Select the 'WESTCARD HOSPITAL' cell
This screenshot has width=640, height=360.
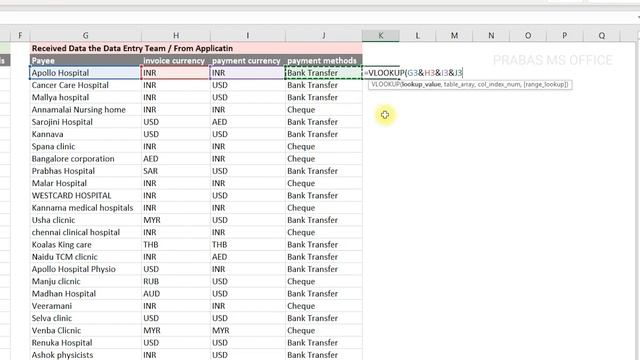coord(85,195)
